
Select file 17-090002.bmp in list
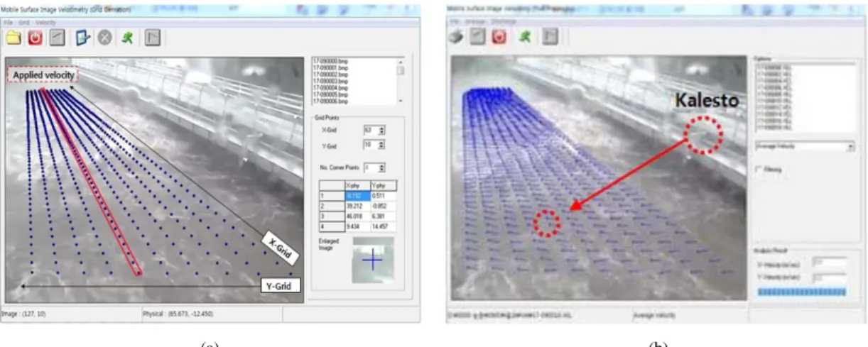pyautogui.click(x=332, y=74)
